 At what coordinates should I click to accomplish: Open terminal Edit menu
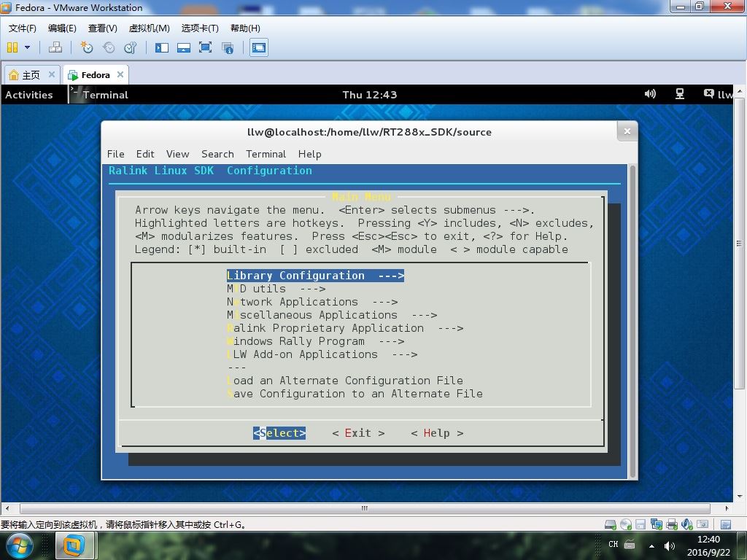tap(145, 154)
